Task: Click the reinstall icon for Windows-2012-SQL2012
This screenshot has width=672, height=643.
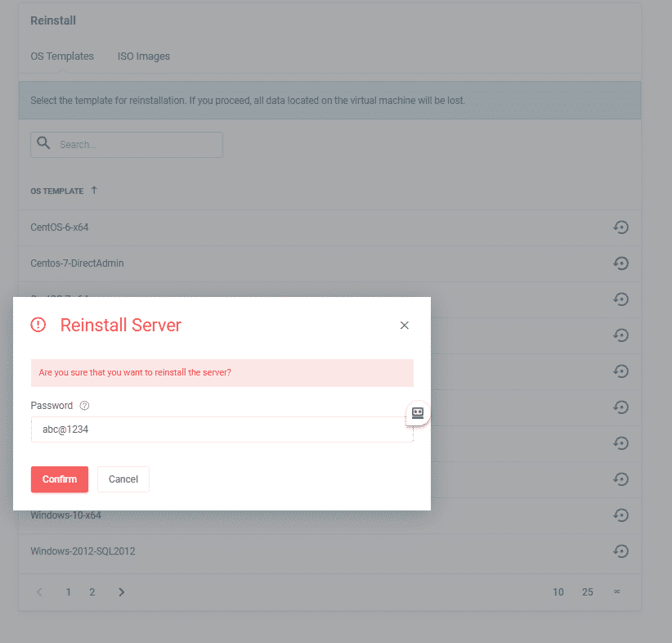Action: tap(620, 551)
